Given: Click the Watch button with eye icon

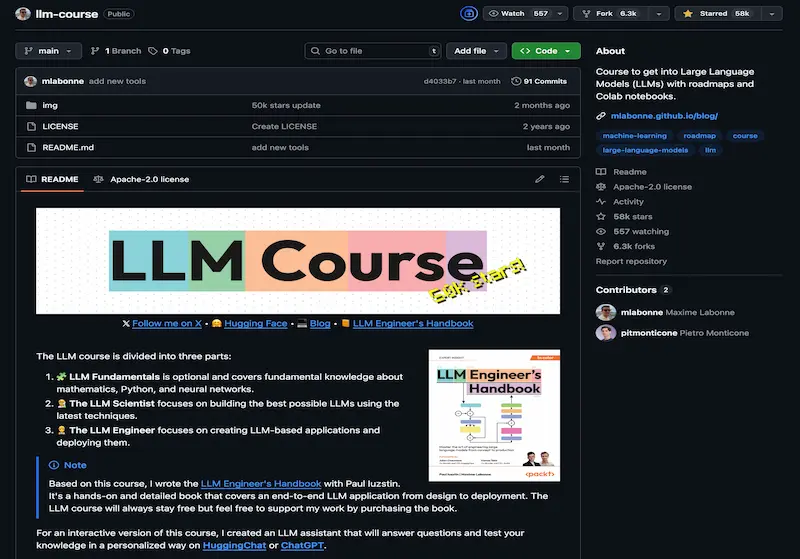Looking at the screenshot, I should (518, 14).
